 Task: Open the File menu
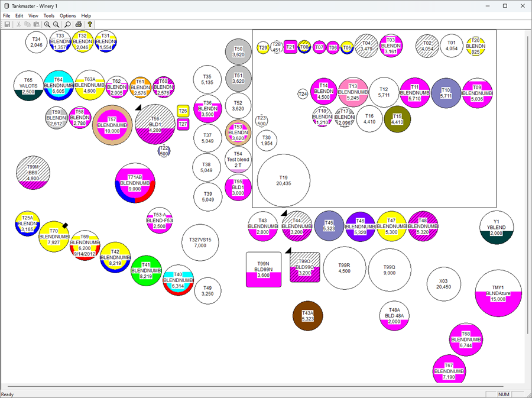(x=7, y=15)
